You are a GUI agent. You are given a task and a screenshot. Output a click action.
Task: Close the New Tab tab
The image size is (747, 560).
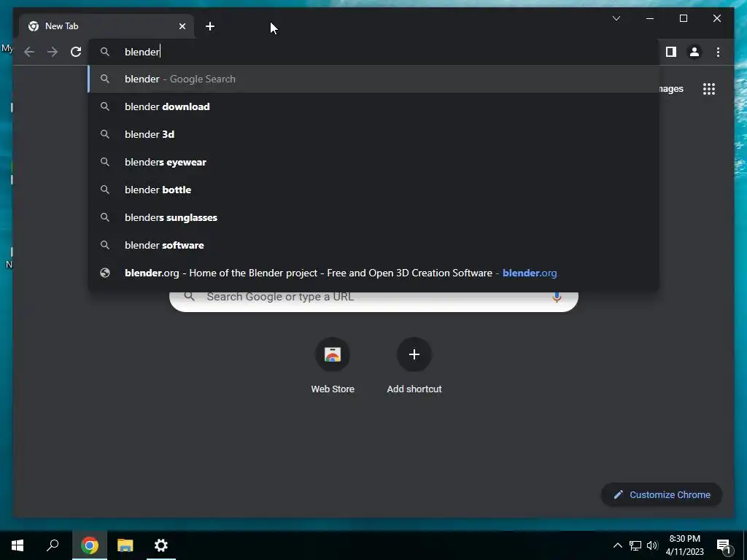[182, 26]
